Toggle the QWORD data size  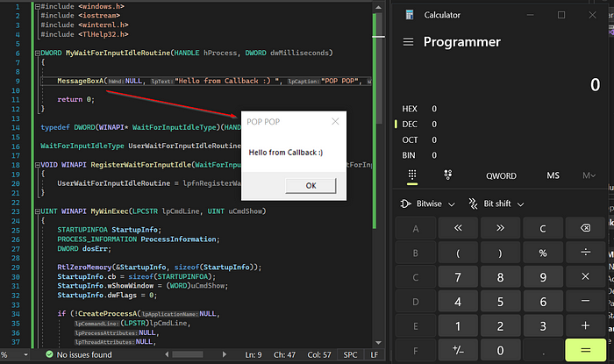pos(501,175)
